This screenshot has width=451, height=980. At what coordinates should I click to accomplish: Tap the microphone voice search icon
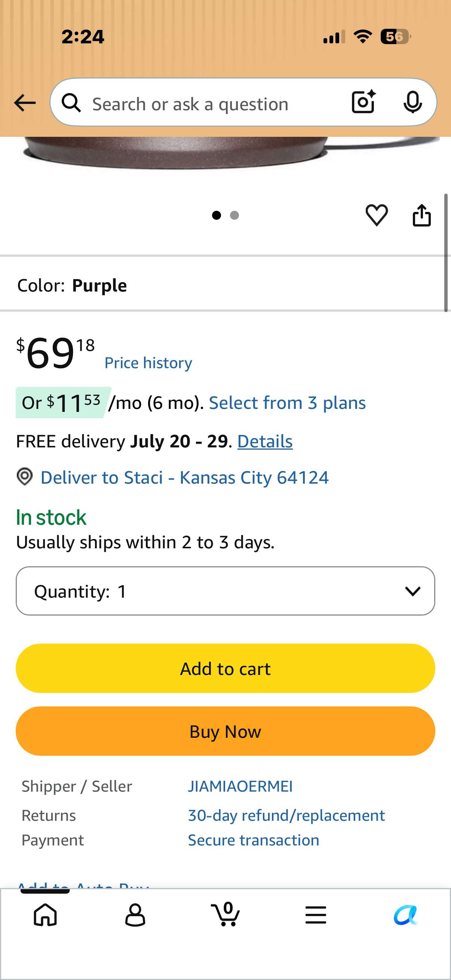click(412, 102)
